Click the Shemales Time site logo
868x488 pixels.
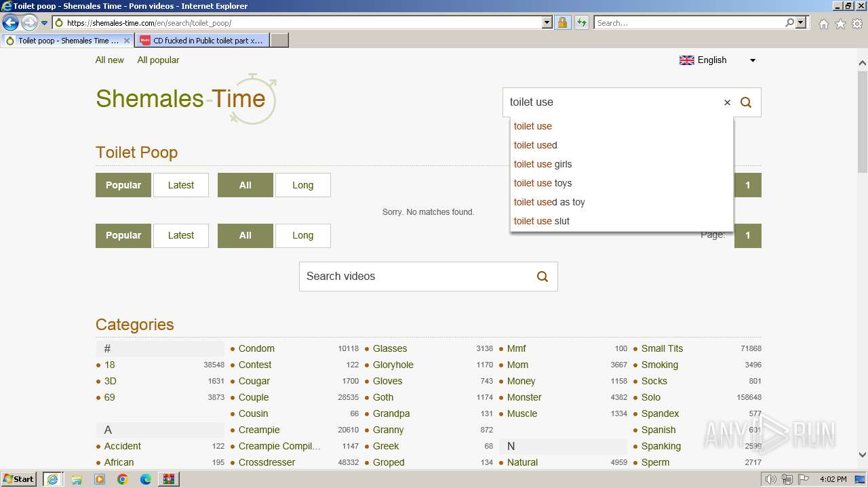186,100
